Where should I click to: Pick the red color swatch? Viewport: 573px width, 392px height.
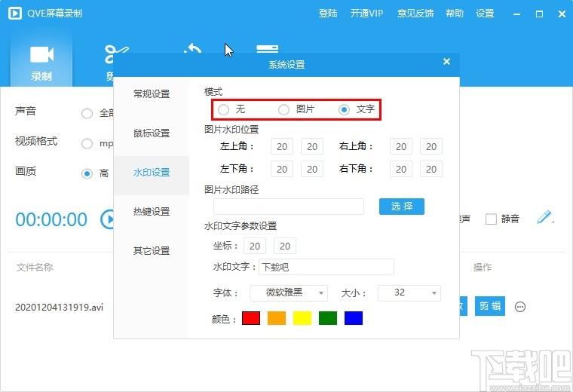[251, 318]
